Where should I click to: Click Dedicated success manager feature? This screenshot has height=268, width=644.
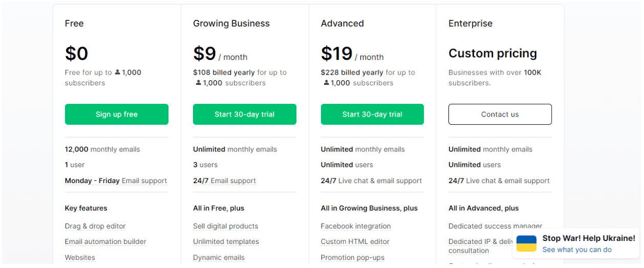[x=496, y=226]
